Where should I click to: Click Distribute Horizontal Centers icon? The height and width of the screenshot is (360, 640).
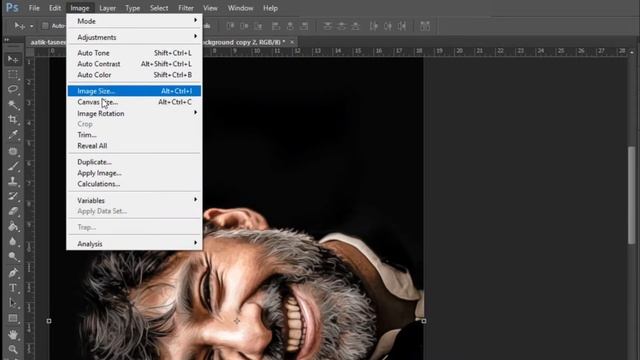(x=388, y=26)
